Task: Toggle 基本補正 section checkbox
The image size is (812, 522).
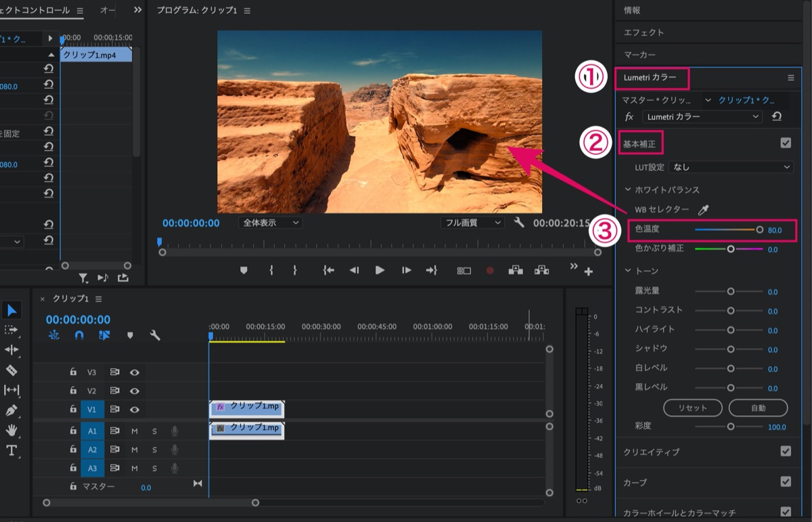Action: coord(786,143)
